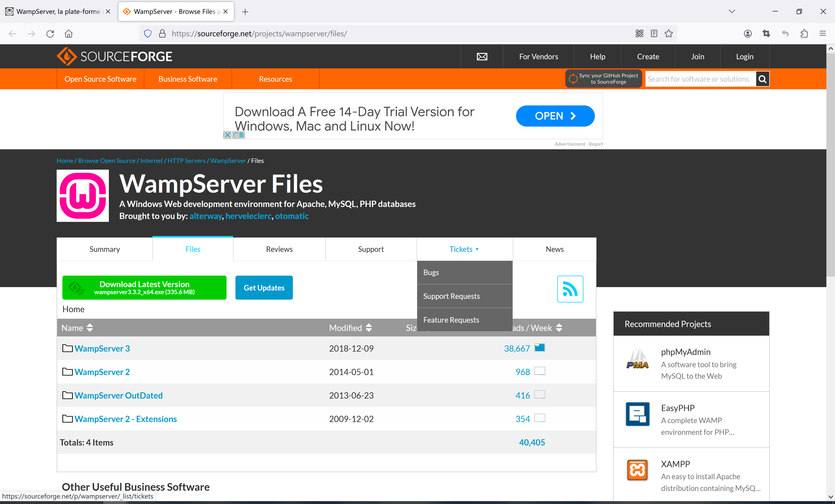Click Sync your GitHub Project button
Viewport: 835px width, 504px height.
pos(603,79)
